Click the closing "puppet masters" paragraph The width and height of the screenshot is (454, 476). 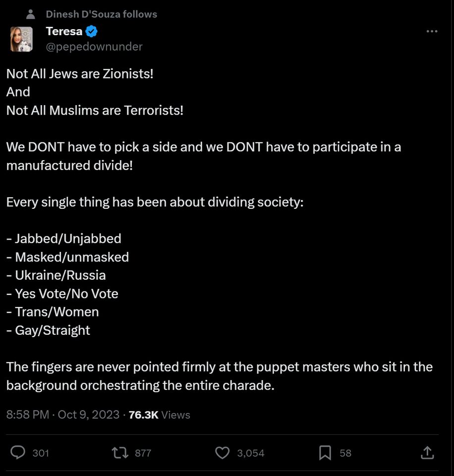219,376
